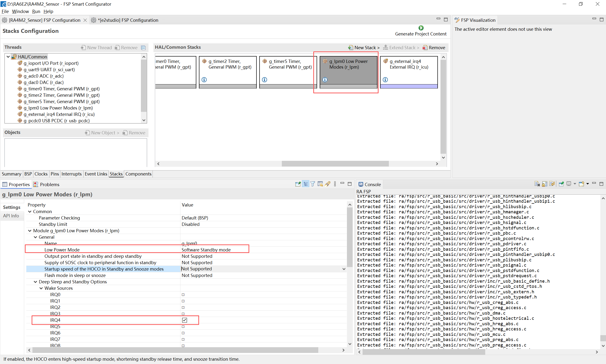Open the Problems tab
606x364 pixels.
pos(46,184)
